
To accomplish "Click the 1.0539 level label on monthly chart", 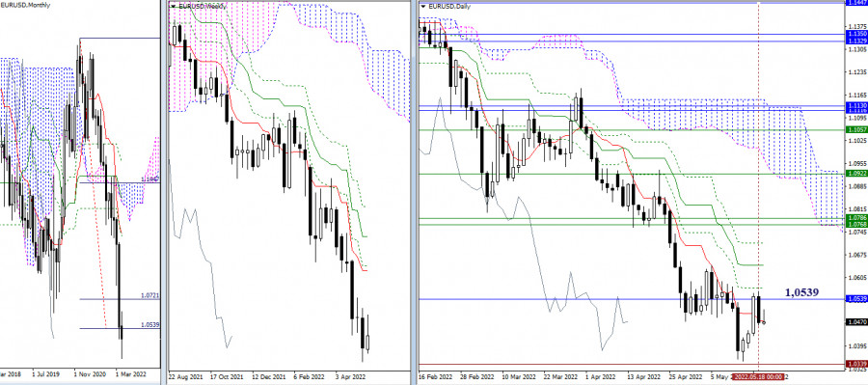I will point(150,325).
